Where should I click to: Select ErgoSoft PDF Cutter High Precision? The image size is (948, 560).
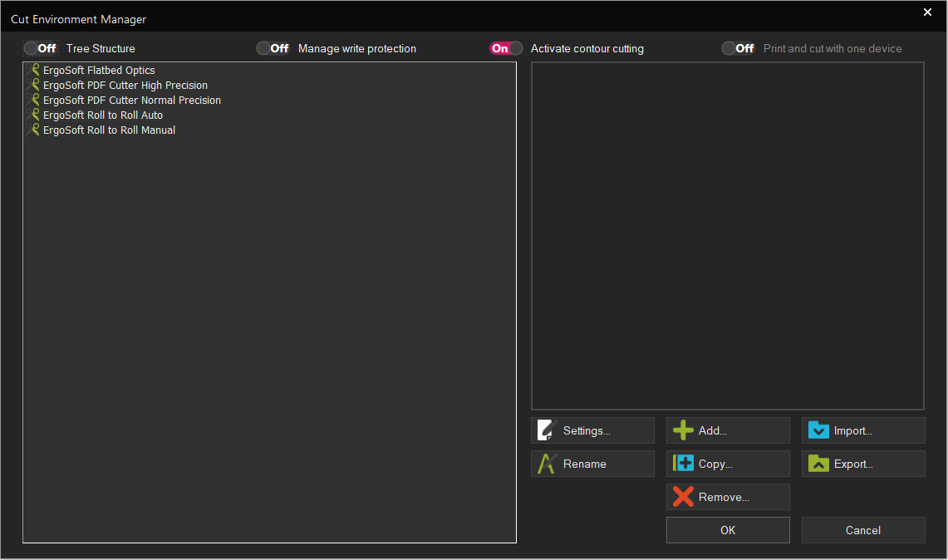click(125, 86)
